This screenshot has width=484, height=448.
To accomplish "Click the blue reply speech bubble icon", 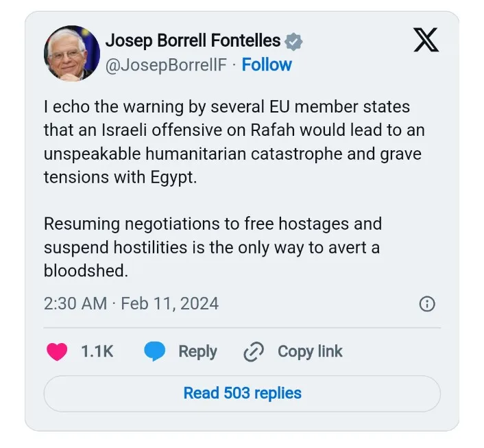I will pyautogui.click(x=154, y=352).
